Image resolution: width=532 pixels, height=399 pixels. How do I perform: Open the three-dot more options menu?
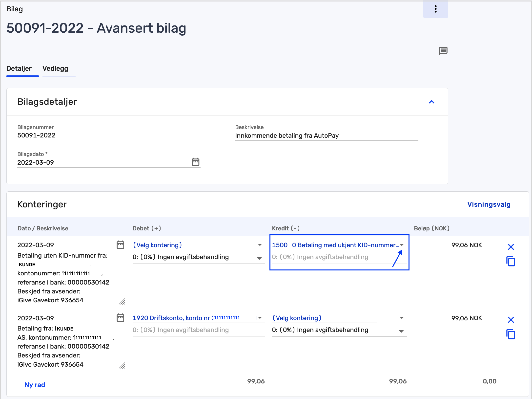click(435, 9)
